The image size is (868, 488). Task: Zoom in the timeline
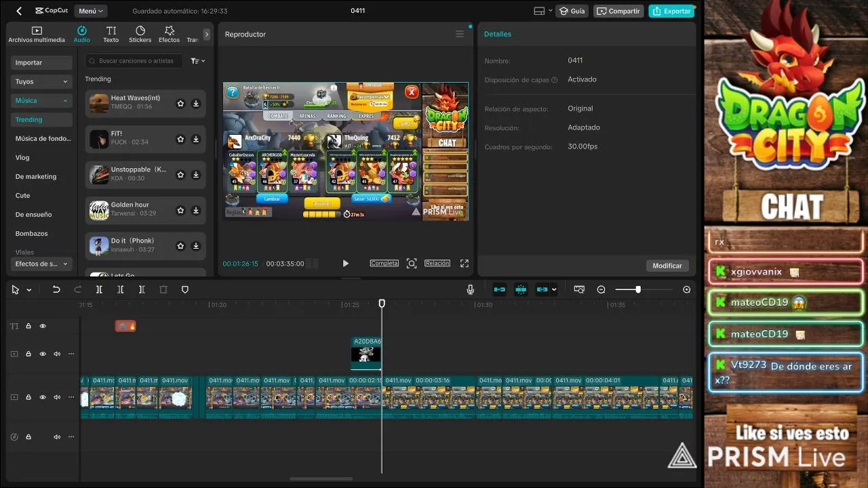click(x=686, y=289)
